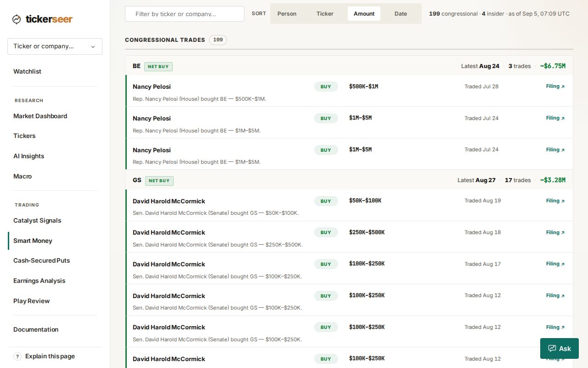This screenshot has width=588, height=368.
Task: Open the Macro page
Action: tap(23, 176)
